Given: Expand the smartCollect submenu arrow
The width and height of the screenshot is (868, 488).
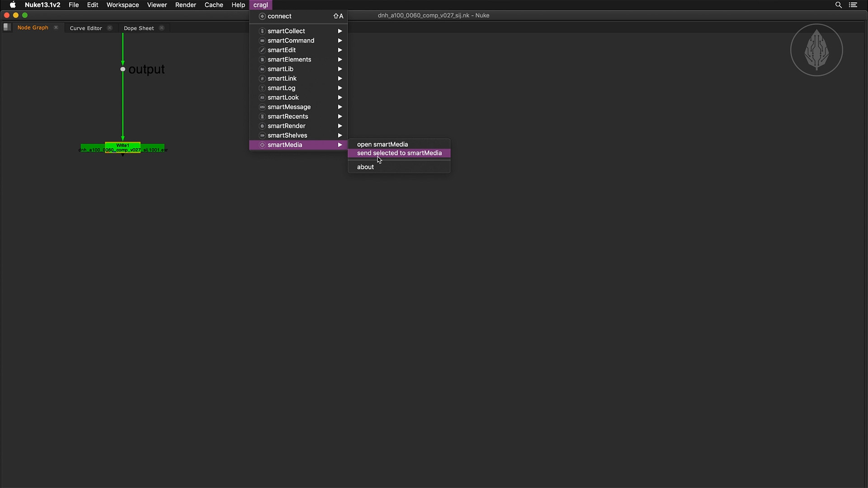Looking at the screenshot, I should pos(340,31).
